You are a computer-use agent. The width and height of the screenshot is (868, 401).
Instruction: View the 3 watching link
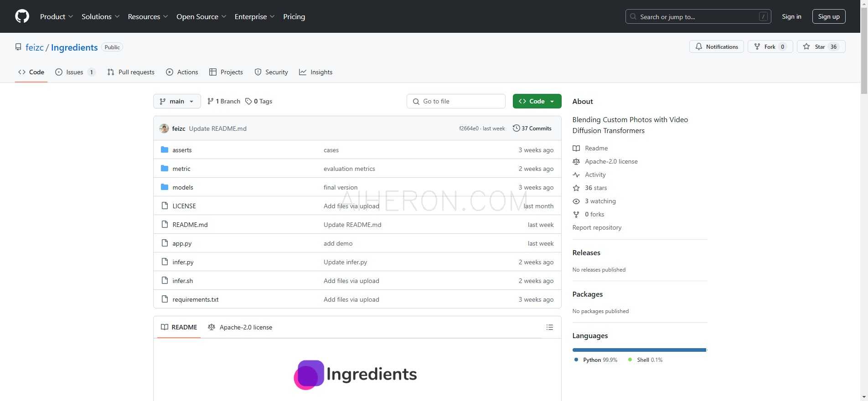(x=600, y=201)
